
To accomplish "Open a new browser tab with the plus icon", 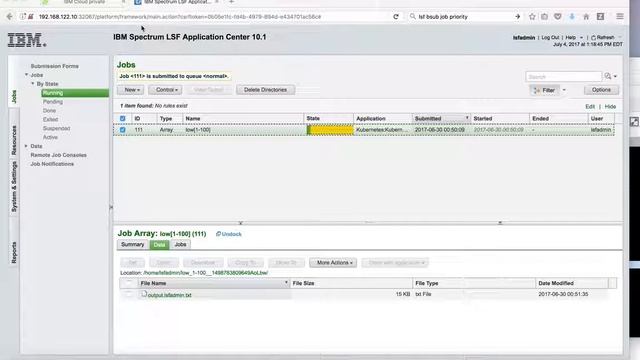I will [231, 2].
